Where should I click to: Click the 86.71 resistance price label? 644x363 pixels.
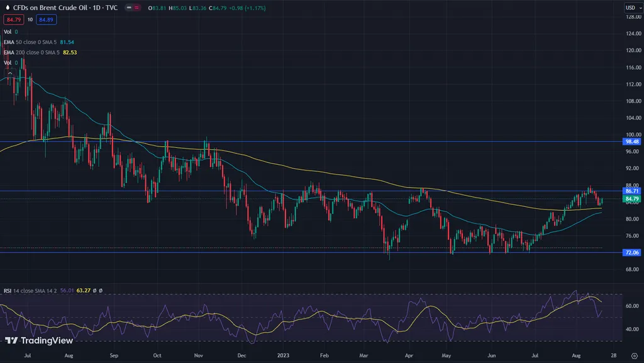tap(631, 190)
